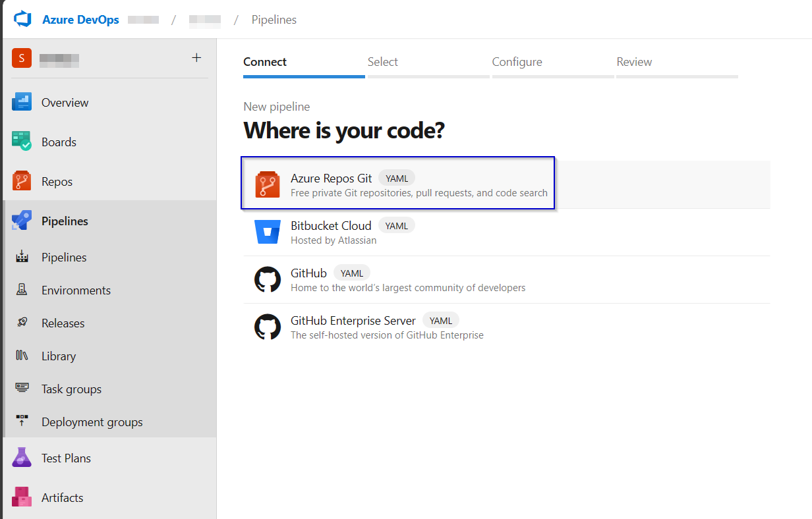Click the Releases rocket icon
This screenshot has width=812, height=519.
[x=22, y=323]
